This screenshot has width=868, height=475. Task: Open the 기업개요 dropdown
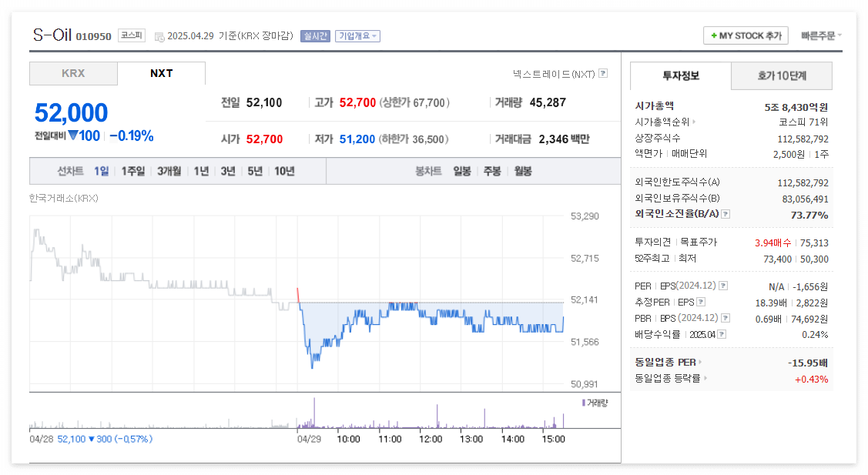click(358, 35)
